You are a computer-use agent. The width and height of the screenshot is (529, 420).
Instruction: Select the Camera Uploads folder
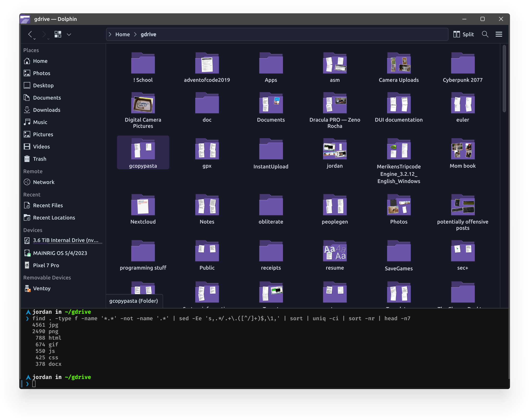pyautogui.click(x=399, y=68)
